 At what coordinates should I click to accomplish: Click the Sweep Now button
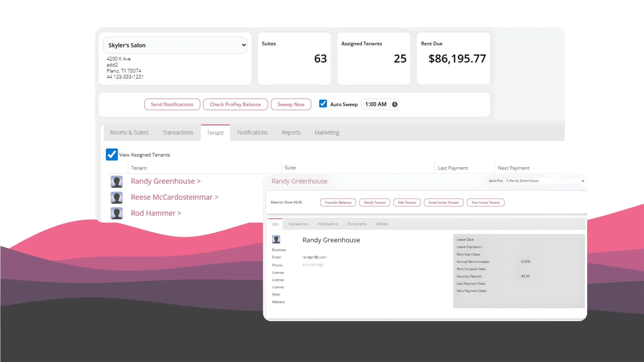(x=291, y=104)
